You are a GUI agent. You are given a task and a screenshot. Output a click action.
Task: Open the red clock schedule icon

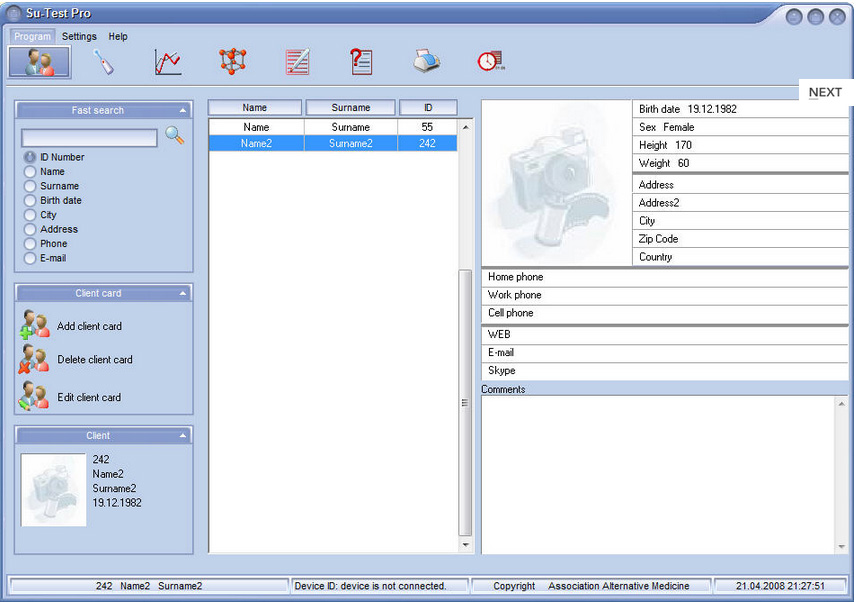coord(490,62)
